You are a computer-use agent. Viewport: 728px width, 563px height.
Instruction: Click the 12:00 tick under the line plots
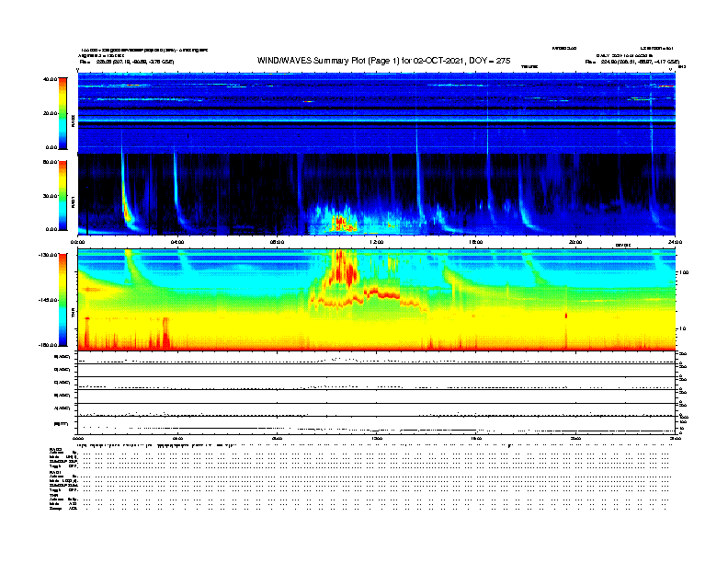coord(377,438)
